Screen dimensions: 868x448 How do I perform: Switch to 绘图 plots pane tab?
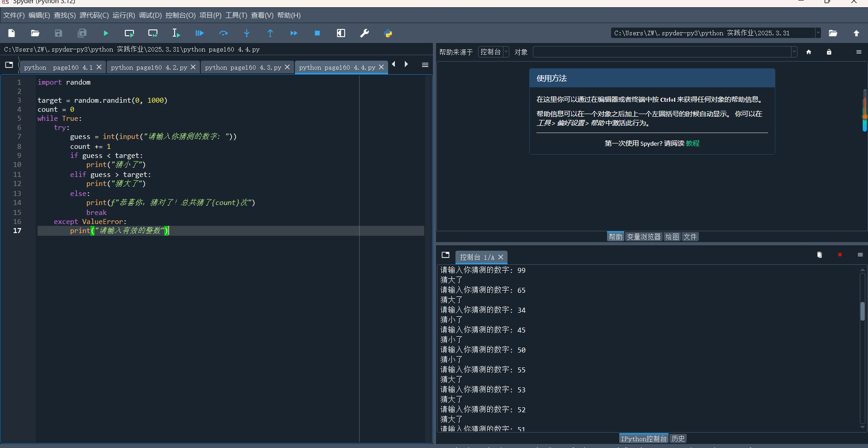pyautogui.click(x=672, y=237)
